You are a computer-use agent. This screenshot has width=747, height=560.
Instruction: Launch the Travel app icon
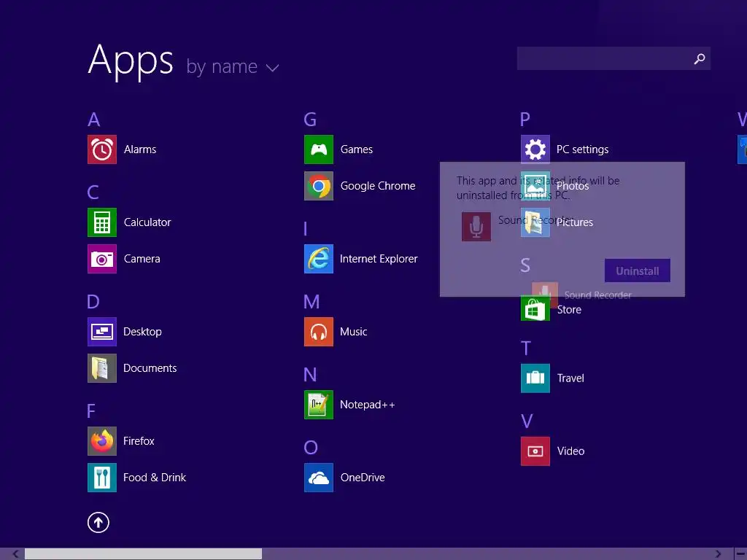pos(535,378)
